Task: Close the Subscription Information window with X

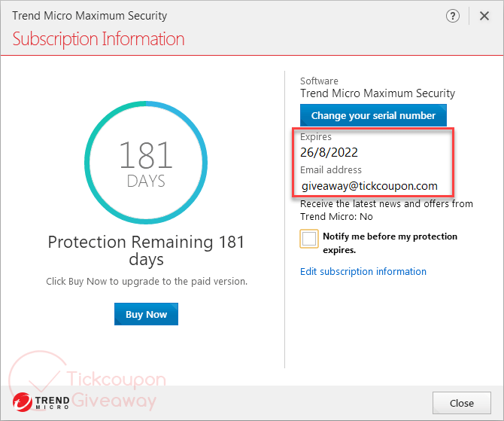Action: click(x=484, y=16)
